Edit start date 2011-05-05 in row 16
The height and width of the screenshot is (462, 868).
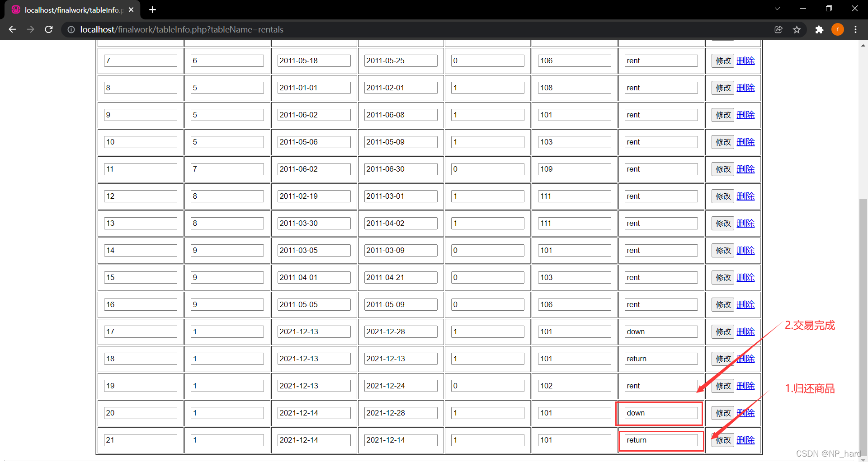click(x=314, y=304)
